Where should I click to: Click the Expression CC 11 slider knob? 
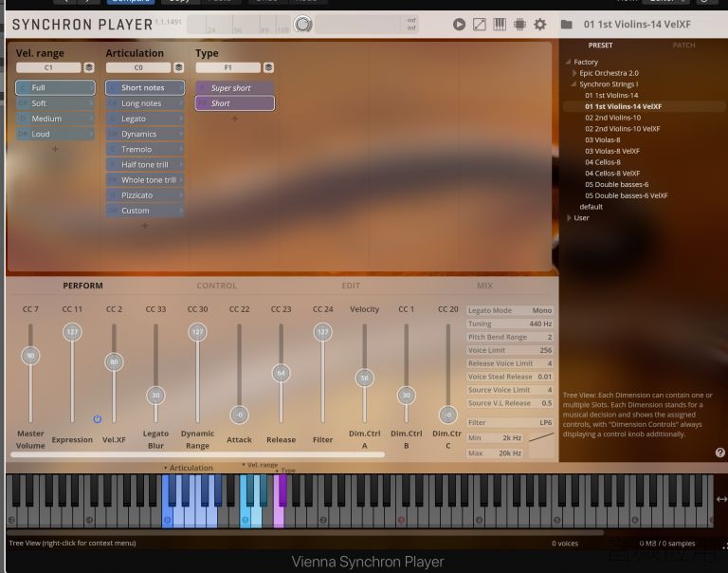[72, 332]
